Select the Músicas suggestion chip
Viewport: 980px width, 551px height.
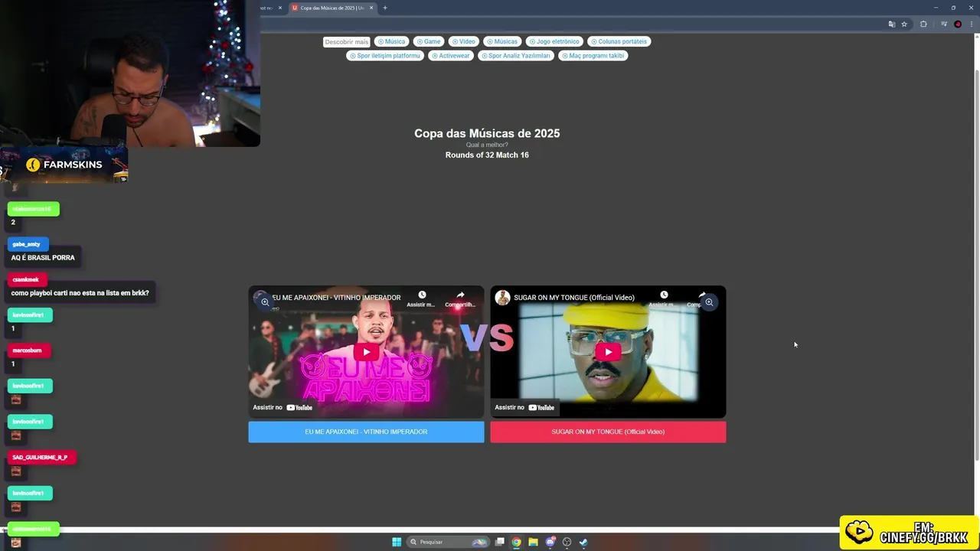coord(501,41)
